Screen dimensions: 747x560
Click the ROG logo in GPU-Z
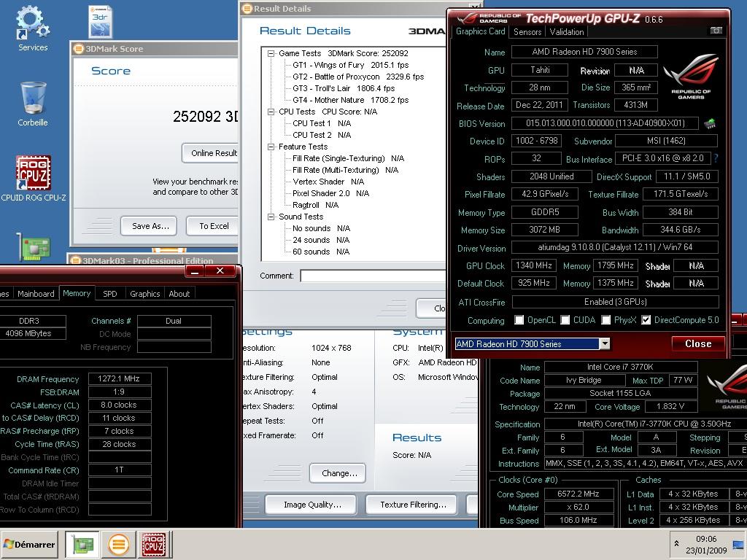(x=691, y=76)
